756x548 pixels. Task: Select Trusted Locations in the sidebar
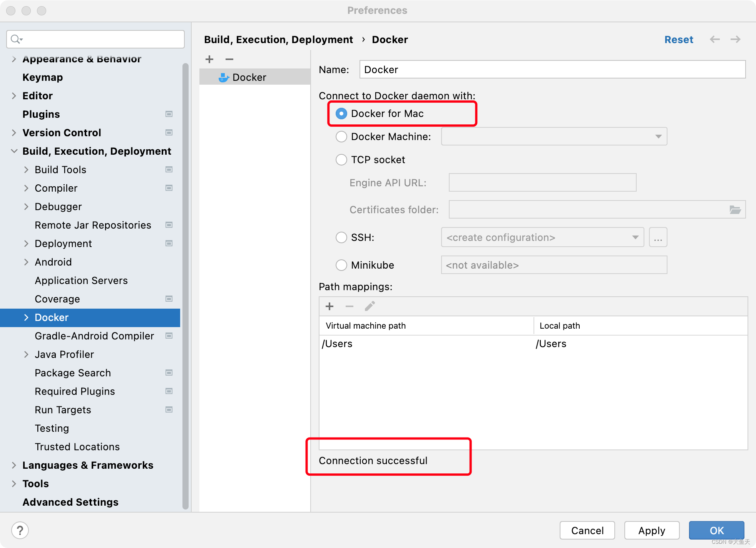coord(77,446)
